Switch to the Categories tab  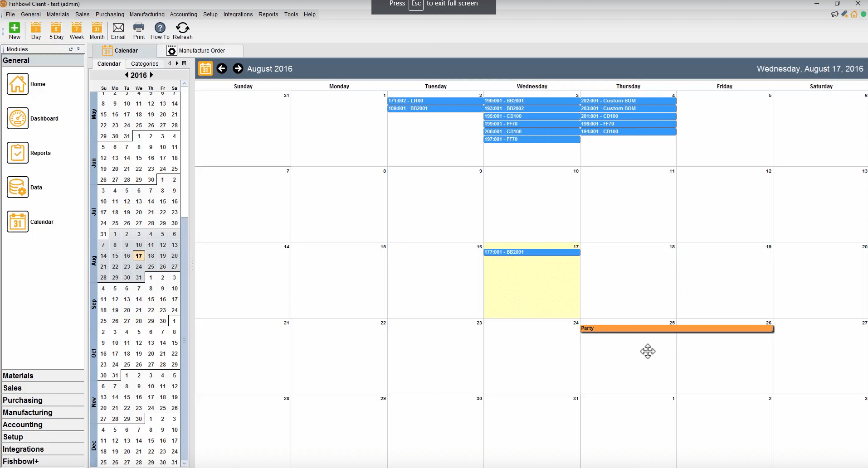(x=145, y=63)
